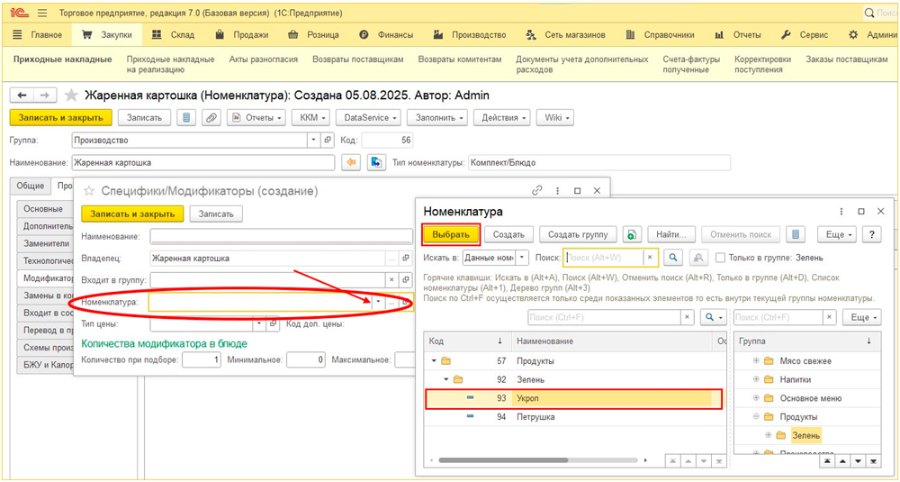Click the blue list icon in Номенклатура toolbar
Image resolution: width=900 pixels, height=482 pixels.
[x=796, y=234]
